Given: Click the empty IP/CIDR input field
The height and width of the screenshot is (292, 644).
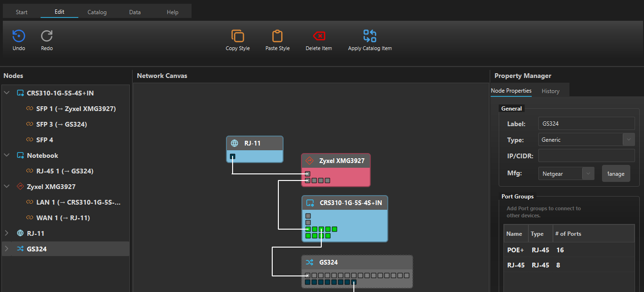Looking at the screenshot, I should point(586,155).
